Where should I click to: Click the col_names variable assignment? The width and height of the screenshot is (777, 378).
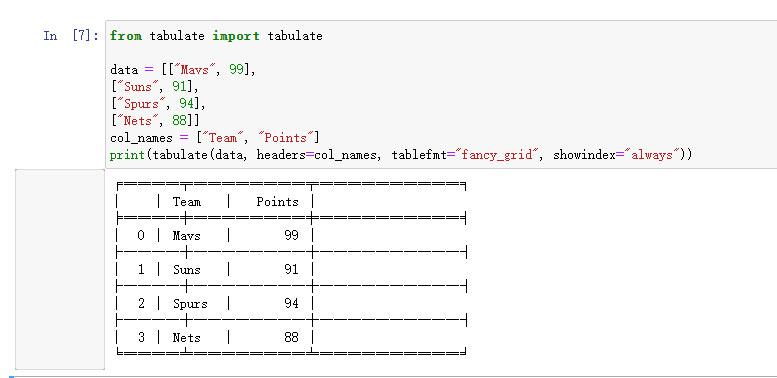click(x=215, y=138)
